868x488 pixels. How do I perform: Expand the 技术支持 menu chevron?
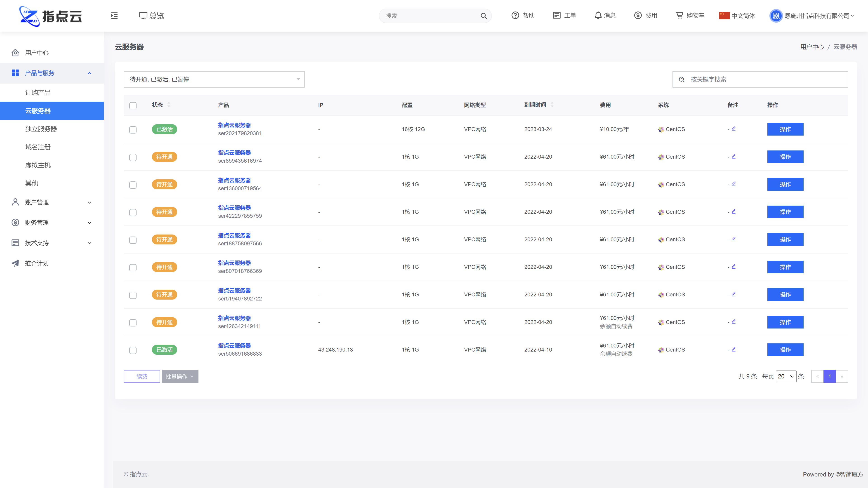89,243
